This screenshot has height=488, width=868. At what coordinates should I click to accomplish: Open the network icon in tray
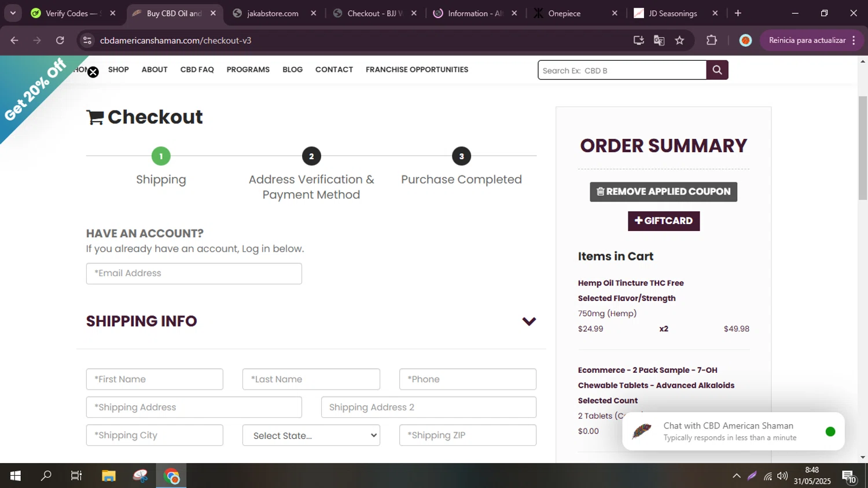[x=768, y=476]
